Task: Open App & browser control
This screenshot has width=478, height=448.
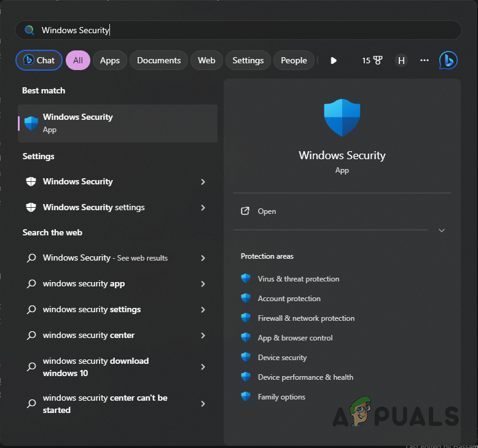Action: [295, 338]
